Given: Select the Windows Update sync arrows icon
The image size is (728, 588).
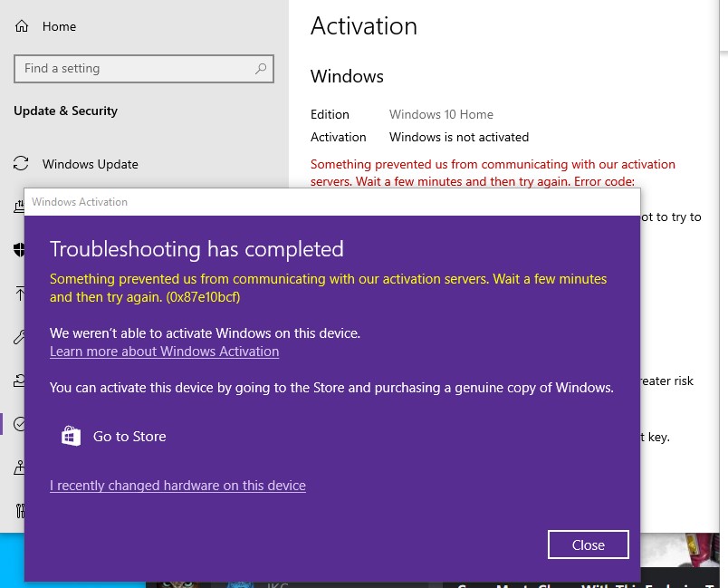Looking at the screenshot, I should point(19,163).
